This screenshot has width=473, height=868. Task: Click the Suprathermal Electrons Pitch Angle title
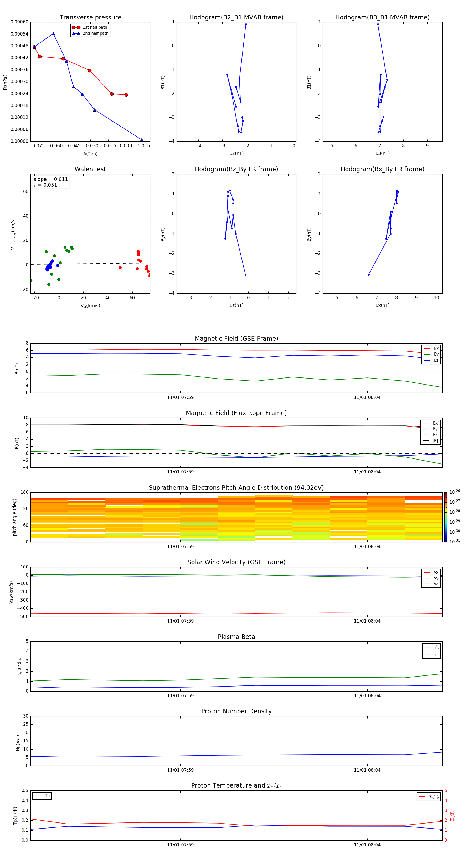tap(236, 488)
